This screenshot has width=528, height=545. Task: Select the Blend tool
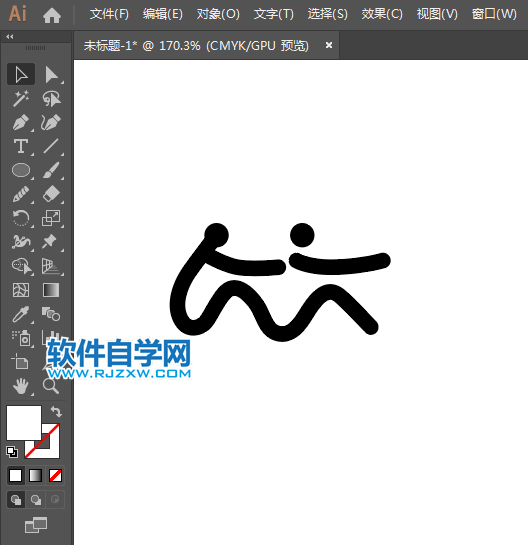[51, 314]
